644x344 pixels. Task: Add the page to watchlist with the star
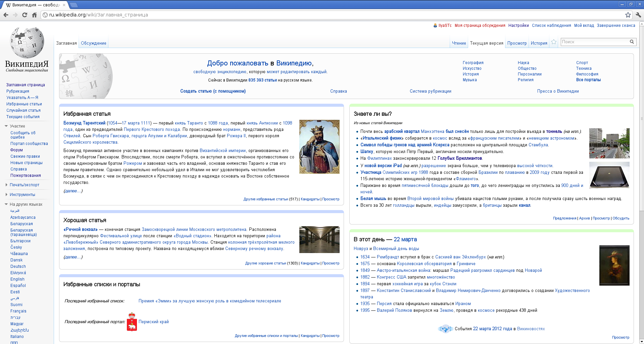554,42
